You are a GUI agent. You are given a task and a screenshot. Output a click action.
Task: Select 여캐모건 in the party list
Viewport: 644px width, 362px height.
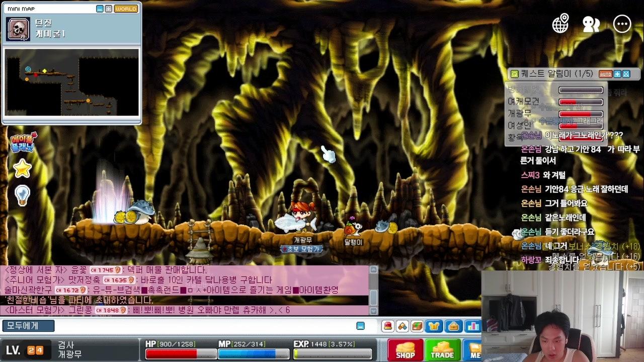523,102
